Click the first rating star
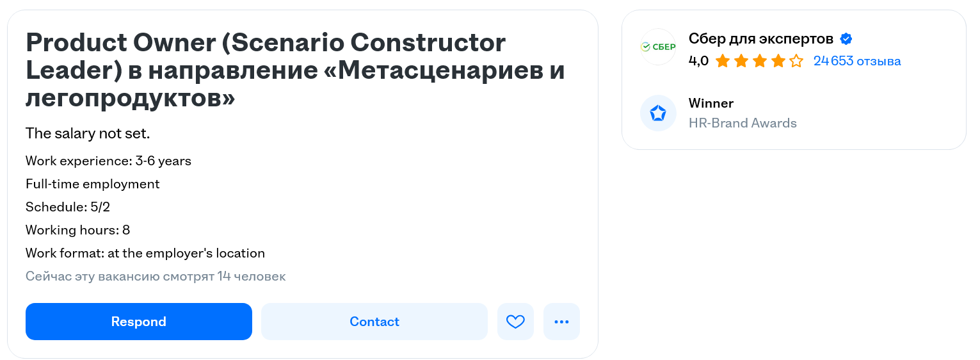 [x=723, y=61]
